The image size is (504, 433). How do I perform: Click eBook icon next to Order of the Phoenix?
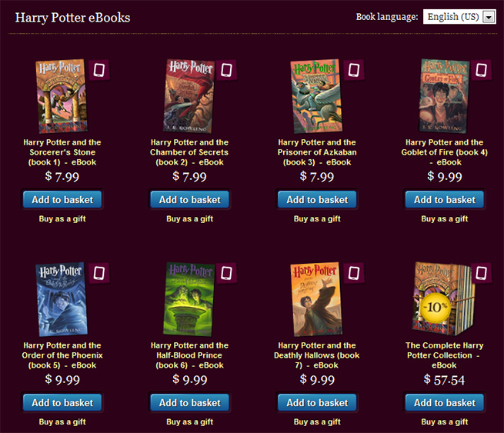[99, 273]
